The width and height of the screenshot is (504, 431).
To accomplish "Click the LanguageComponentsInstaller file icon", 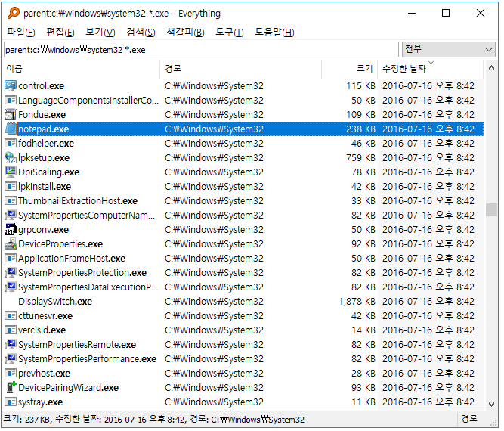I will point(11,101).
